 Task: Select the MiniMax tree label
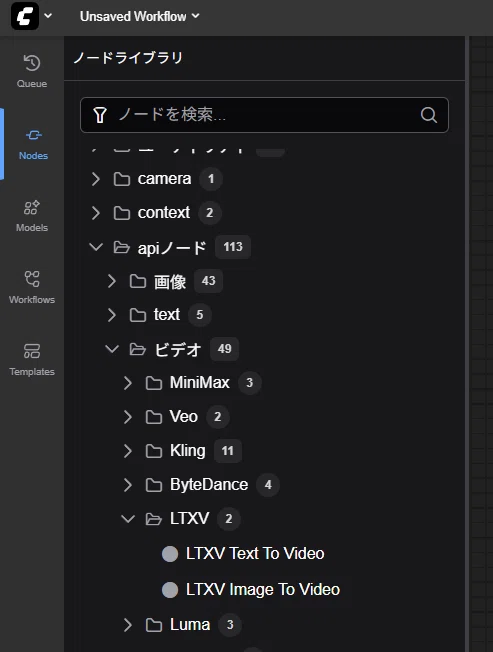coord(200,383)
